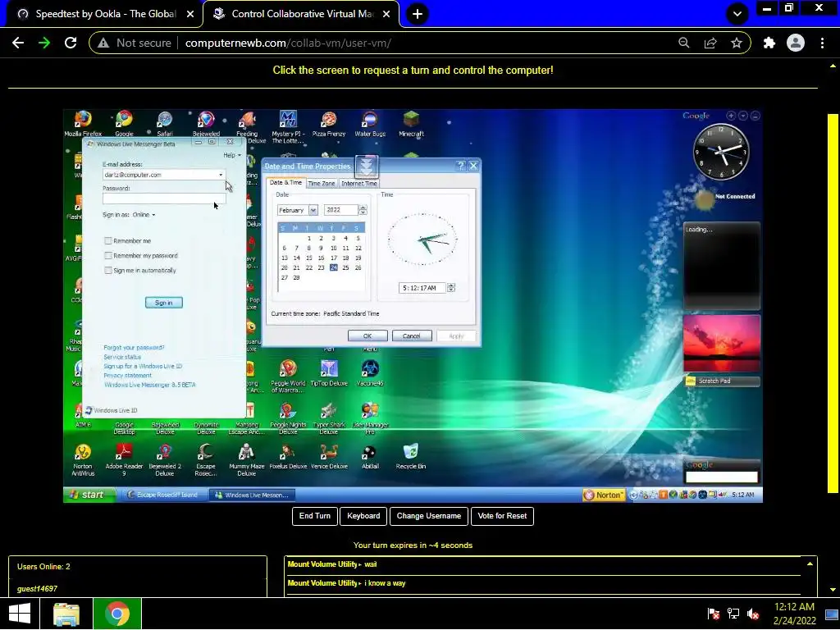
Task: Adjust the time spinner next to 5:12:17 AM
Action: point(451,288)
